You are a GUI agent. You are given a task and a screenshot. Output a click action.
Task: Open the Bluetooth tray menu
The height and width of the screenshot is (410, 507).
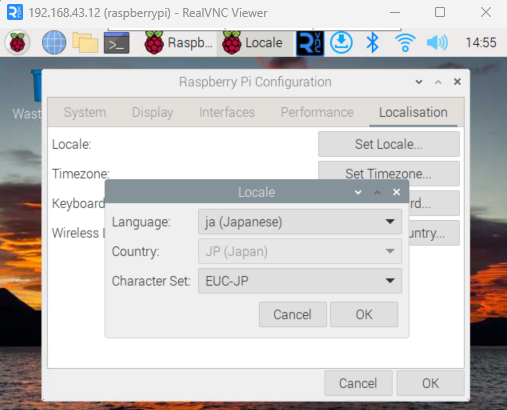click(372, 43)
